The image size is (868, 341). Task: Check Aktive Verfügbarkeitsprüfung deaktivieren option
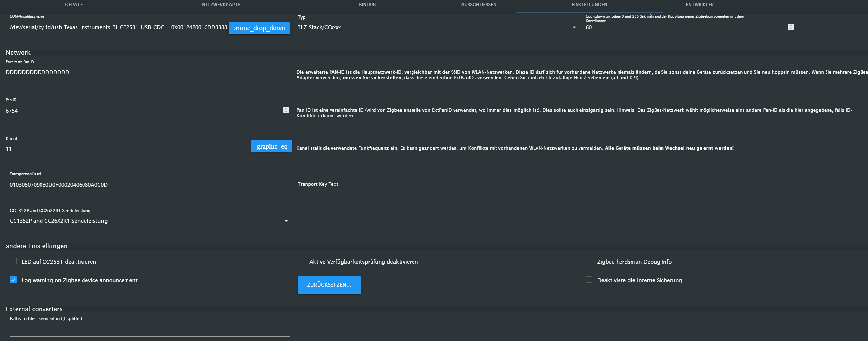tap(301, 261)
